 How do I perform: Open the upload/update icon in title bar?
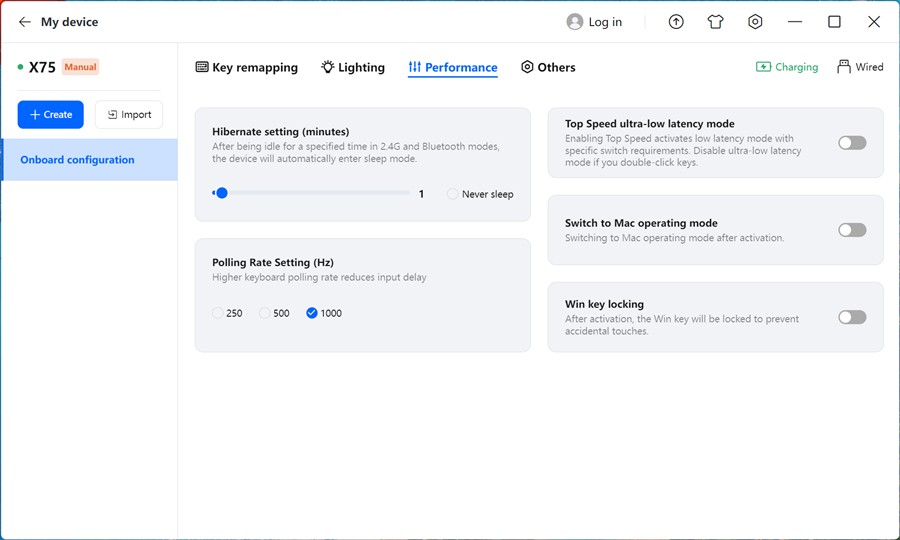[676, 22]
